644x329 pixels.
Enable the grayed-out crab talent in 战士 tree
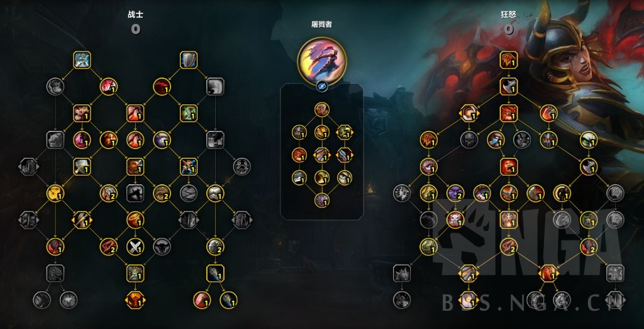[242, 167]
